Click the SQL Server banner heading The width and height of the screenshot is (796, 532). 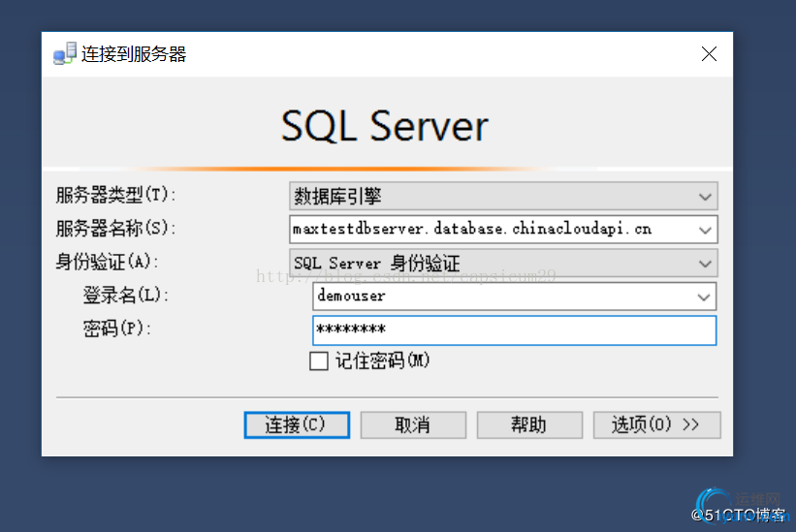click(x=385, y=127)
